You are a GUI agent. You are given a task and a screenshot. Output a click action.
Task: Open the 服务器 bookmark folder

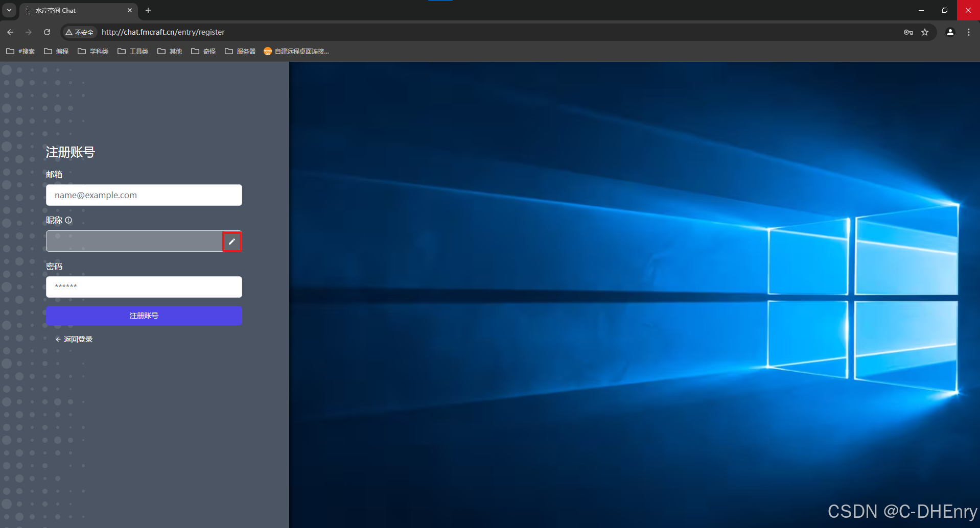click(240, 51)
